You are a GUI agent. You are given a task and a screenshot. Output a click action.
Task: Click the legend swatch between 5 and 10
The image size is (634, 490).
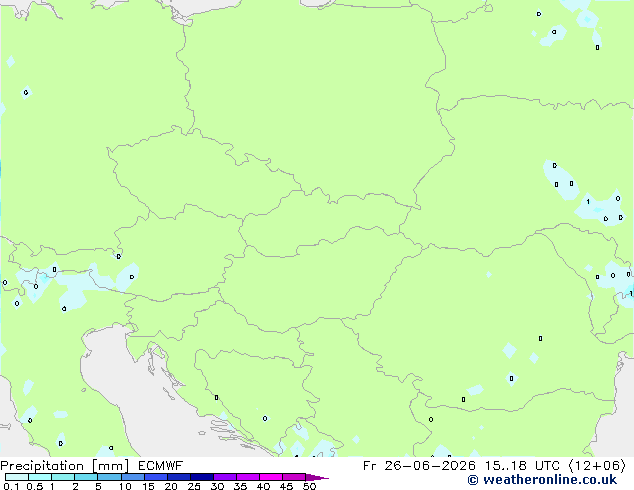click(x=109, y=477)
